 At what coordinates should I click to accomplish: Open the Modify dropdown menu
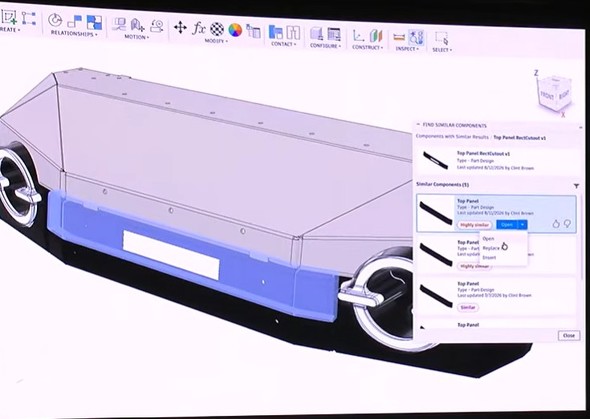[216, 41]
